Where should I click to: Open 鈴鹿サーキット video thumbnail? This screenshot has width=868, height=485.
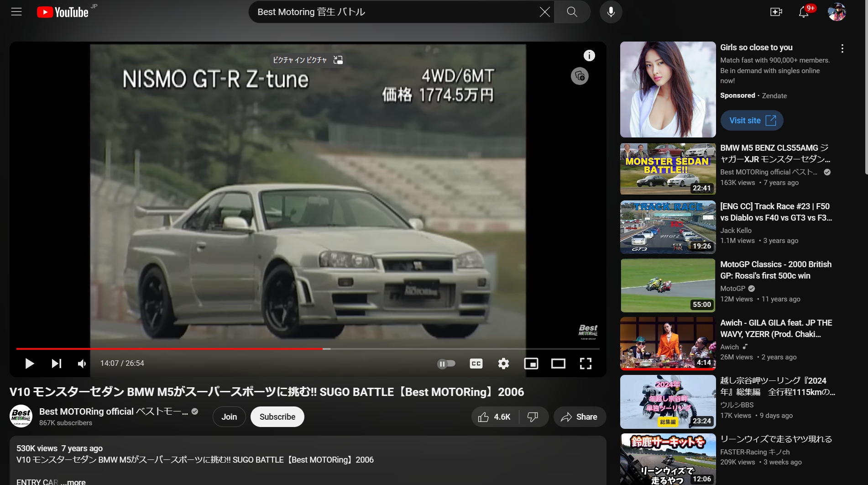(668, 459)
